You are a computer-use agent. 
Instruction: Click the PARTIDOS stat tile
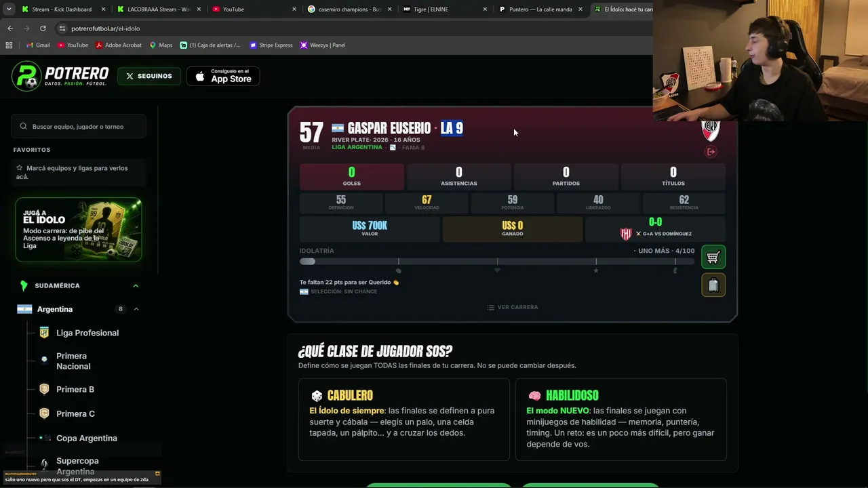click(x=566, y=177)
